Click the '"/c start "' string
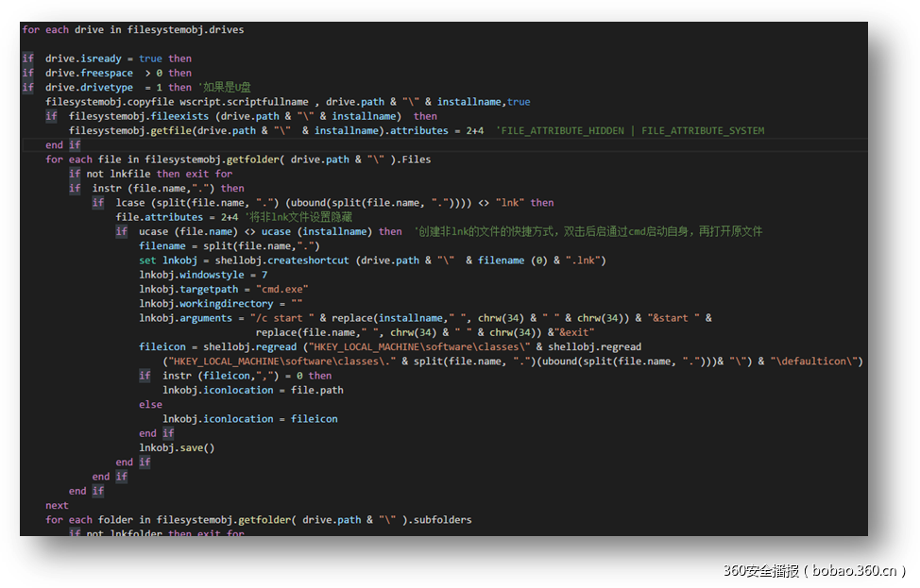The image size is (920, 588). [x=282, y=318]
